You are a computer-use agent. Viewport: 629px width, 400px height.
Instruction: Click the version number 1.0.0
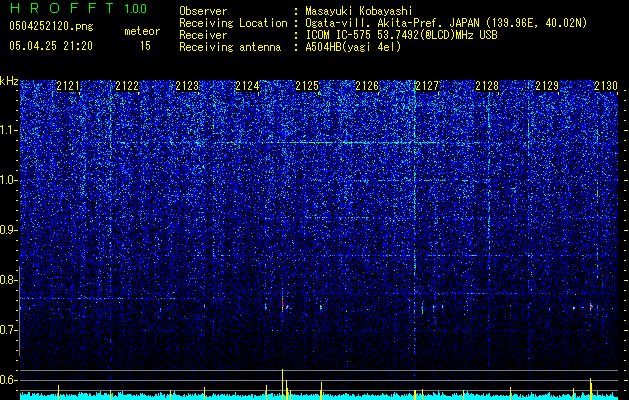136,9
